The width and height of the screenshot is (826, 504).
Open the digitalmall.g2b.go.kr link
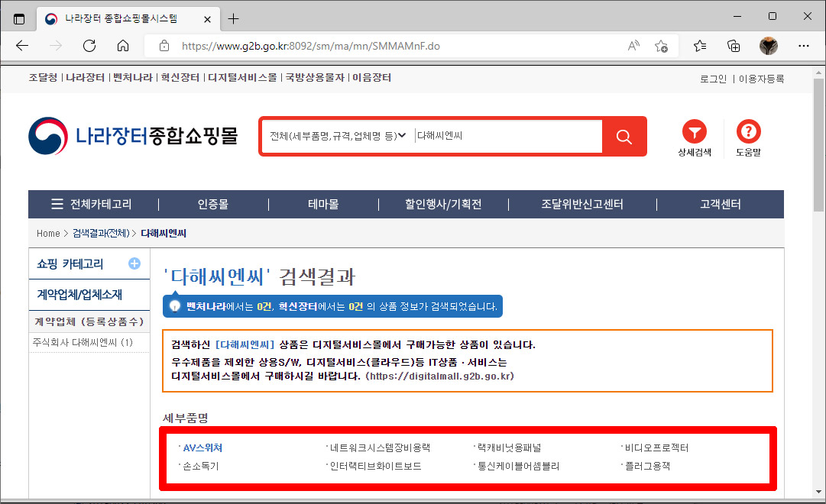439,376
